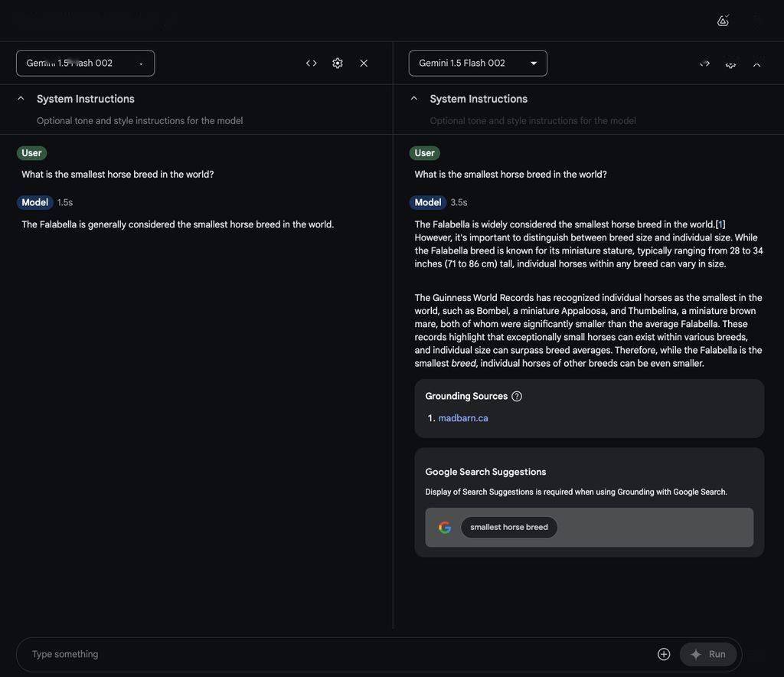The width and height of the screenshot is (784, 677).
Task: Click the Model badge in the left panel
Action: (34, 202)
